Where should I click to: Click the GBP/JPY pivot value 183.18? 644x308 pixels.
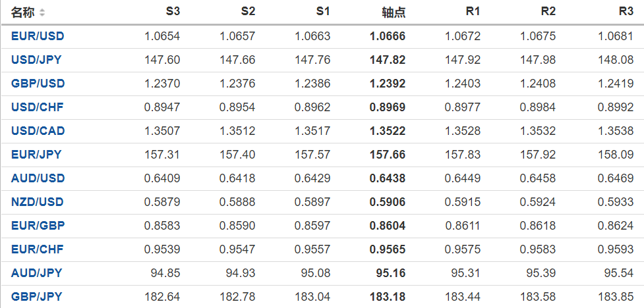tap(388, 297)
